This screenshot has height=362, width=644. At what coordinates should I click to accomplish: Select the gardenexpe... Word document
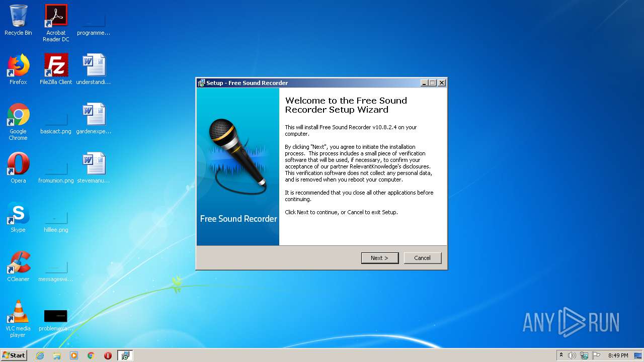click(94, 119)
